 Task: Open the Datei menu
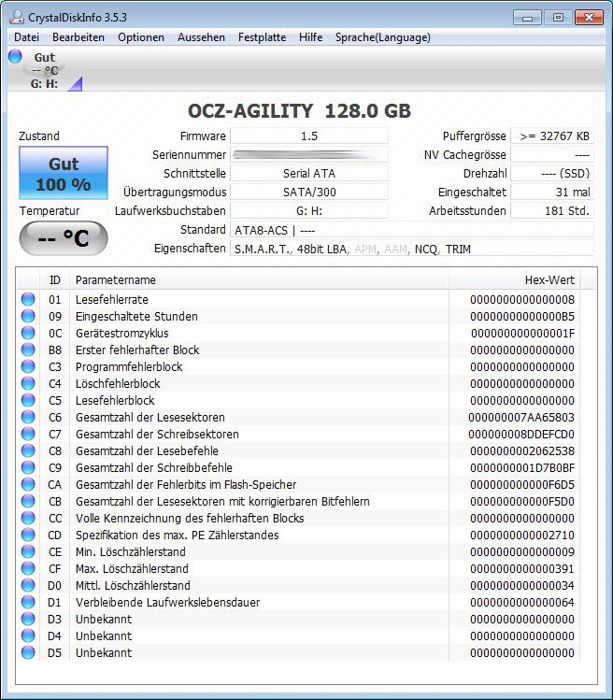26,37
